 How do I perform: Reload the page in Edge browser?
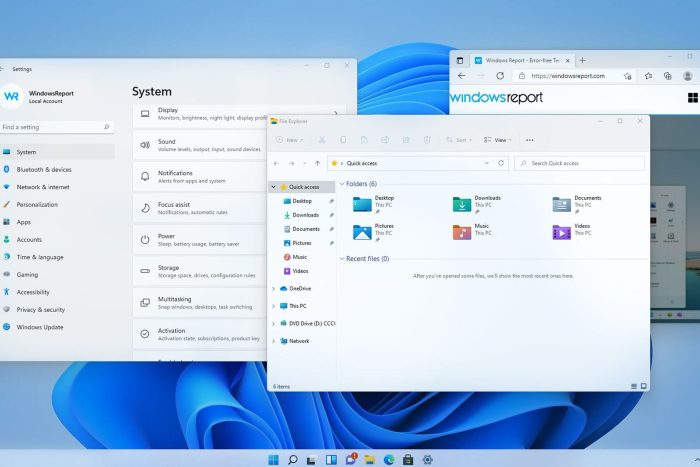pyautogui.click(x=500, y=76)
